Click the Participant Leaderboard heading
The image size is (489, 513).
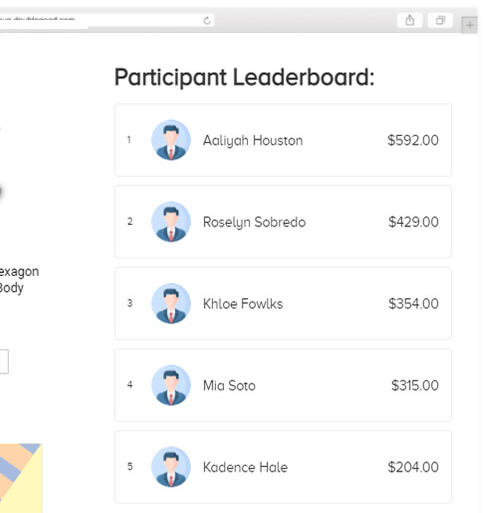(244, 77)
